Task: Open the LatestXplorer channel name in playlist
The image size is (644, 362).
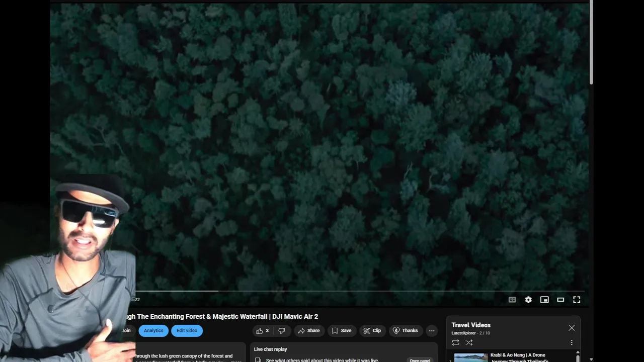Action: (464, 333)
